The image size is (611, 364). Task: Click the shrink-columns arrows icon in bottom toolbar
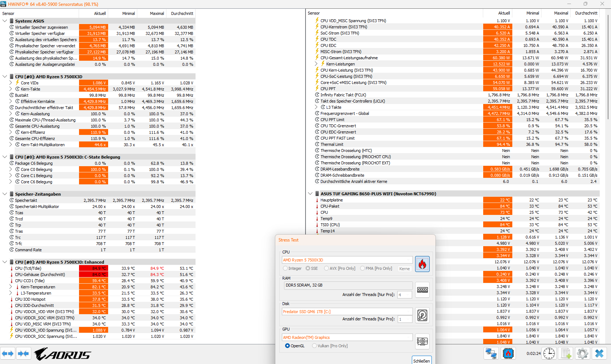coord(23,353)
